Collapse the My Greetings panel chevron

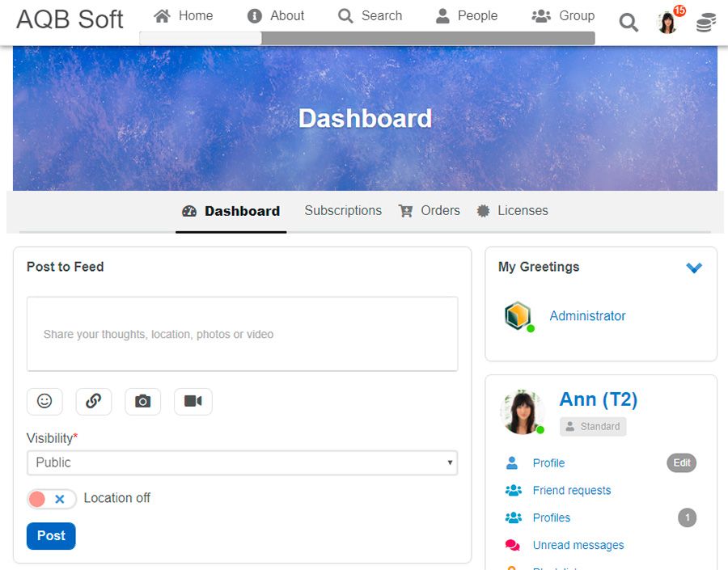[694, 268]
